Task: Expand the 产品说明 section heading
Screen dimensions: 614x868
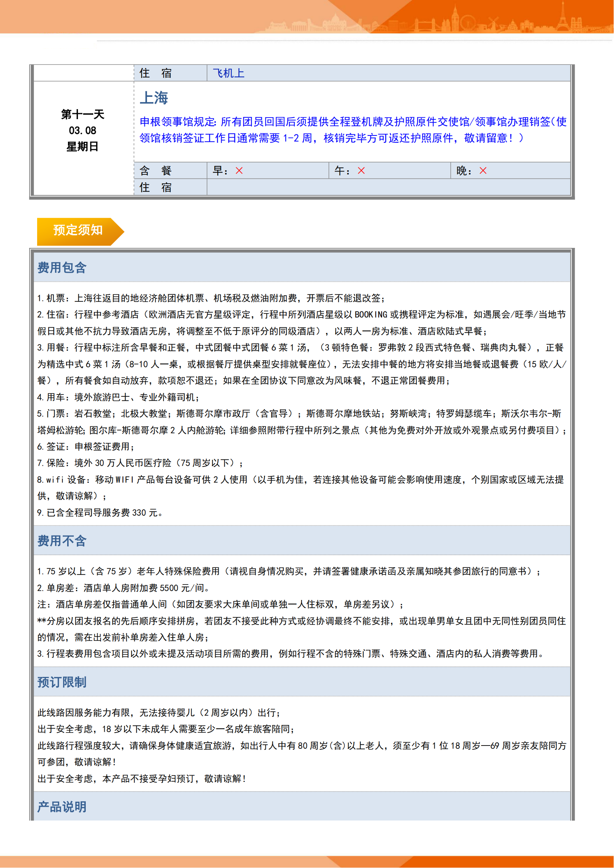Action: click(62, 807)
